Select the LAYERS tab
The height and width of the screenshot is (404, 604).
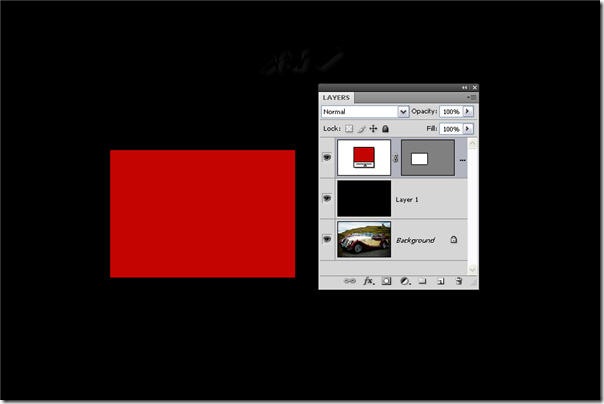coord(336,97)
